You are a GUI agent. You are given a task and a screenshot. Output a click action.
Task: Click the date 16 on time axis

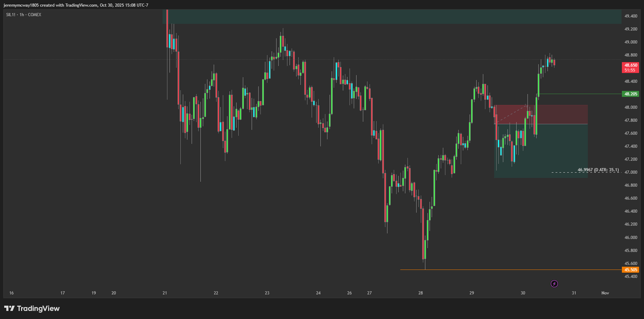pos(12,293)
